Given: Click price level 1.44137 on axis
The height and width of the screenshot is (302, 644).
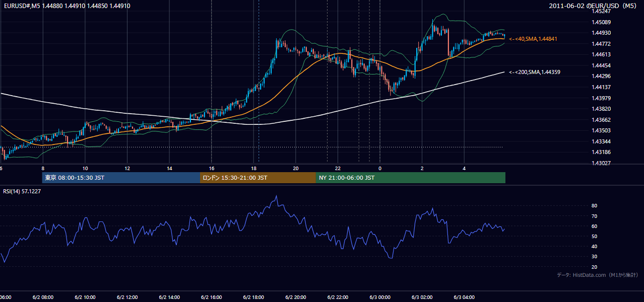Looking at the screenshot, I should coord(601,87).
